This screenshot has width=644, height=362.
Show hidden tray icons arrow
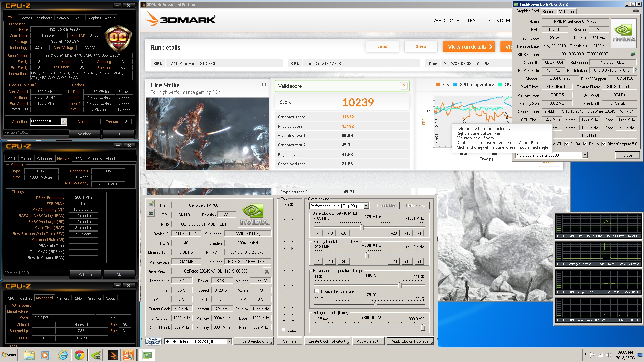pyautogui.click(x=585, y=355)
